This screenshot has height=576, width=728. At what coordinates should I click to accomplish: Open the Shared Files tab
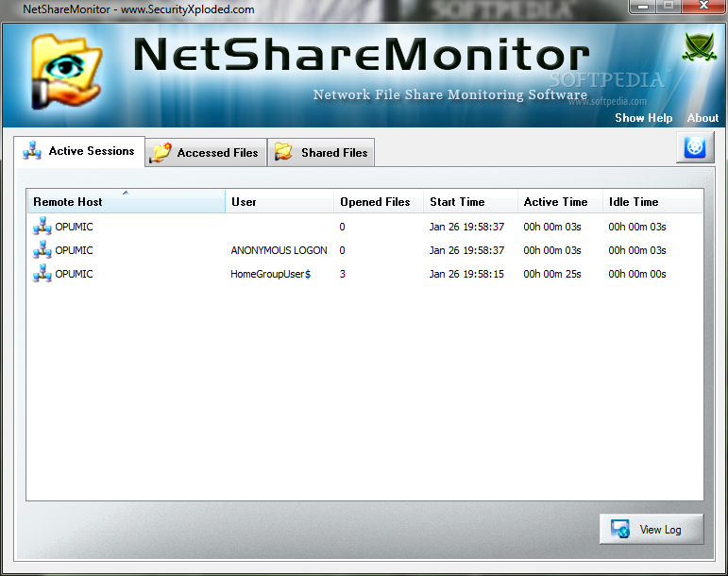pyautogui.click(x=321, y=153)
